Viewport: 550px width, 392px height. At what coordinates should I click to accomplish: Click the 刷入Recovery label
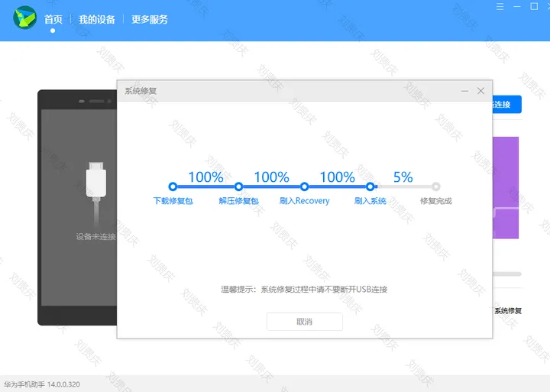[305, 201]
